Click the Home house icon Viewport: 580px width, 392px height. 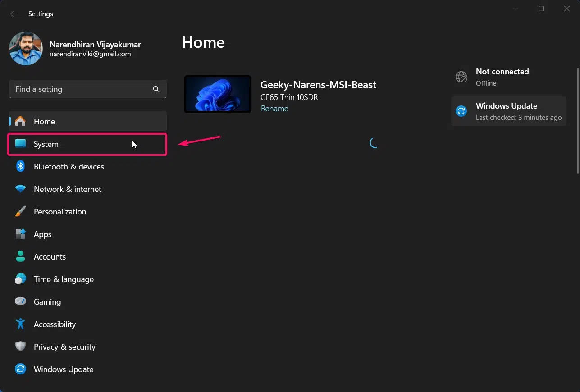pyautogui.click(x=20, y=122)
